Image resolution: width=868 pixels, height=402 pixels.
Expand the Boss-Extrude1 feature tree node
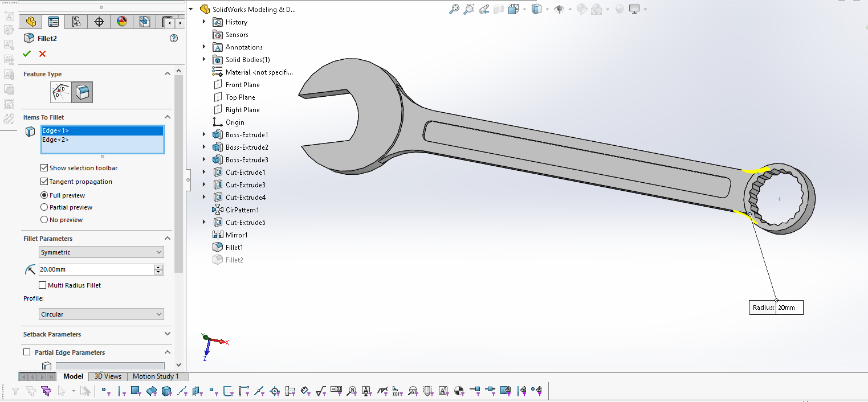coord(204,135)
